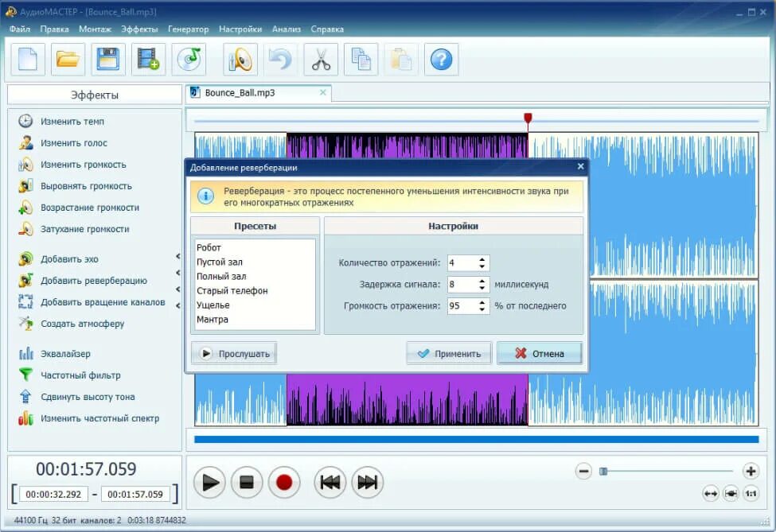
Task: Zoom to the selection with the zoom icon
Action: (x=731, y=494)
